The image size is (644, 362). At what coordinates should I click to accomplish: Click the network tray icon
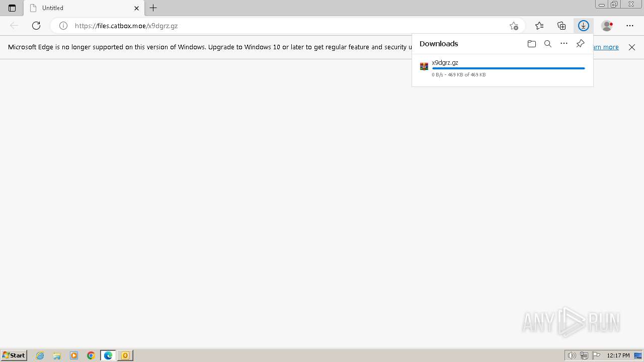[584, 355]
